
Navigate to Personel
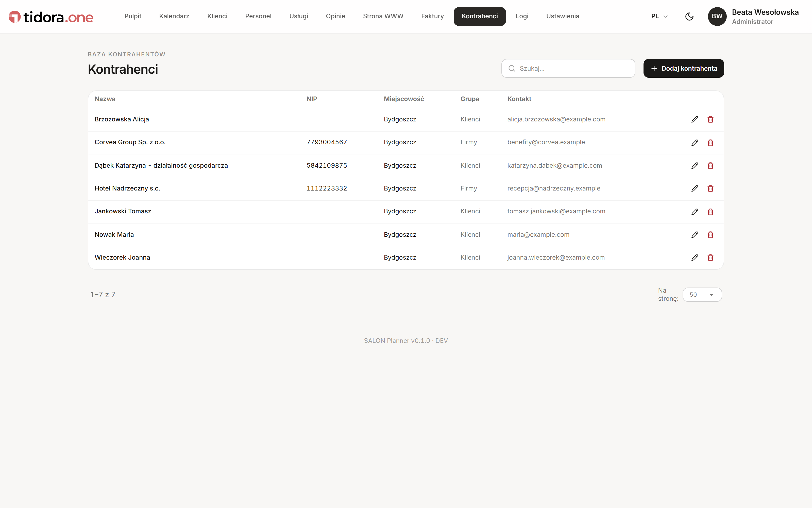[258, 16]
